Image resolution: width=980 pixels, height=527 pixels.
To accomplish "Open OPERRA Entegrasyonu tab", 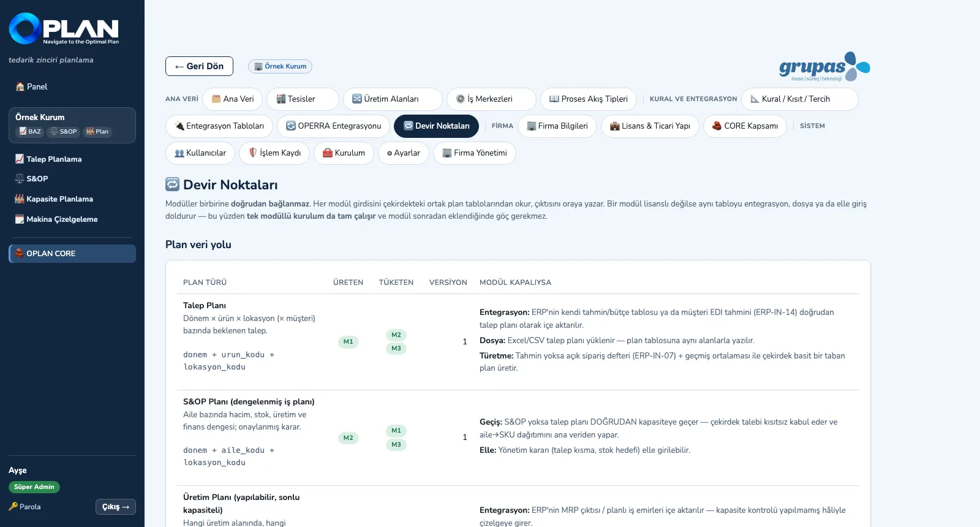I will [x=333, y=126].
